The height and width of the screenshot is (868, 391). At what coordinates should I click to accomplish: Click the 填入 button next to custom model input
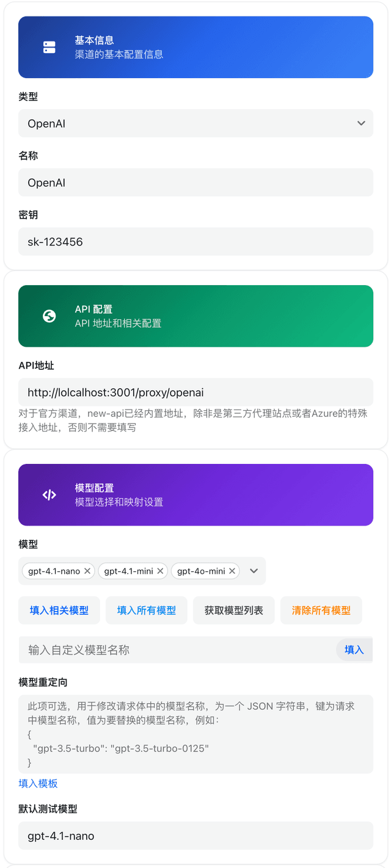[354, 650]
